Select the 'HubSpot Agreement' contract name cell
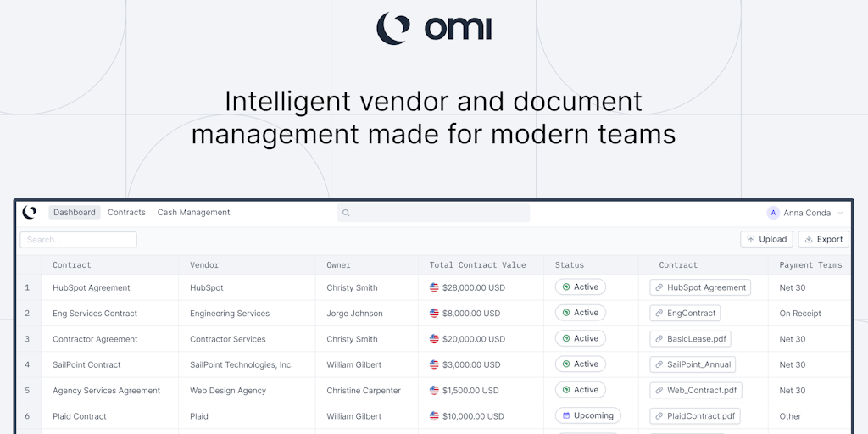 click(92, 288)
